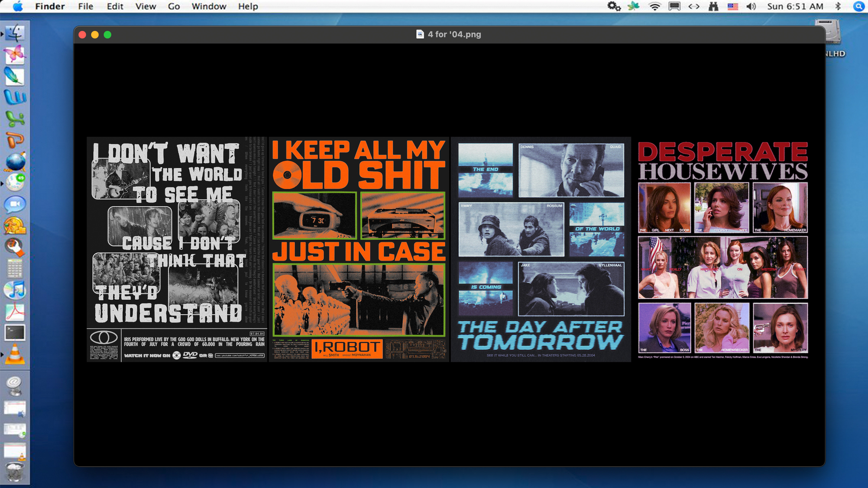Open the Bluetooth status menu
The image size is (868, 488).
point(838,6)
